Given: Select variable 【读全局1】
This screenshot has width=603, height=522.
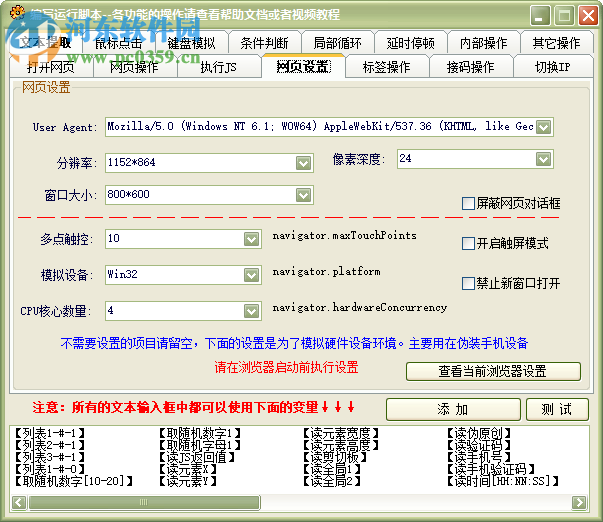Looking at the screenshot, I should [332, 469].
